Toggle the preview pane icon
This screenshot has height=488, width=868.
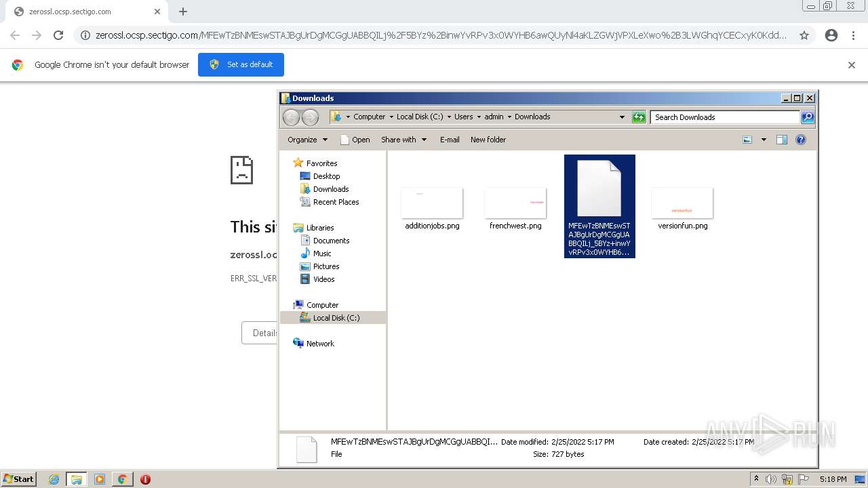point(782,140)
